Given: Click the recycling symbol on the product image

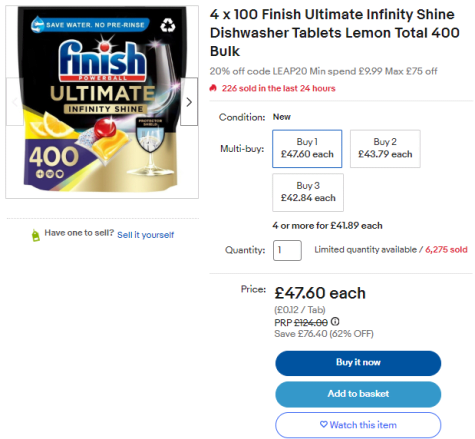Looking at the screenshot, I should [168, 25].
